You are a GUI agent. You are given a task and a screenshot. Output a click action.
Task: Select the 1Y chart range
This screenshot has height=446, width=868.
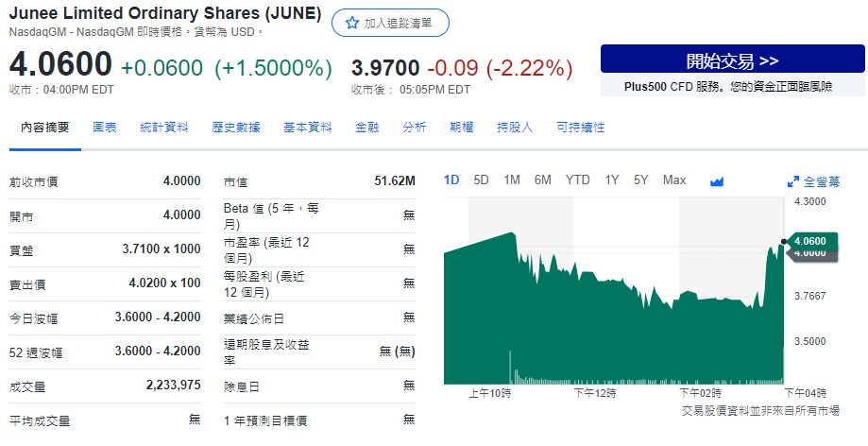[x=612, y=180]
